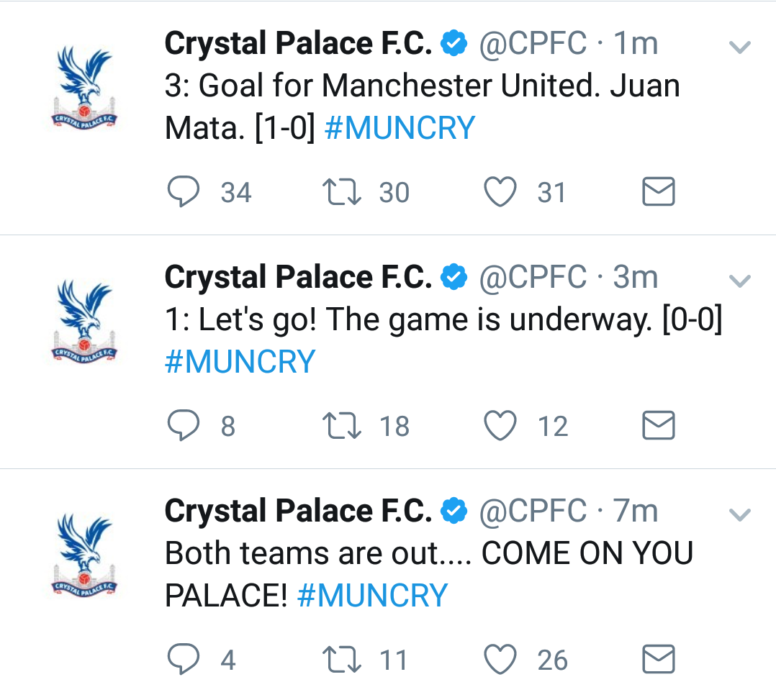Open the @CPFC handle on 7m tweet
The height and width of the screenshot is (700, 776).
(x=533, y=511)
